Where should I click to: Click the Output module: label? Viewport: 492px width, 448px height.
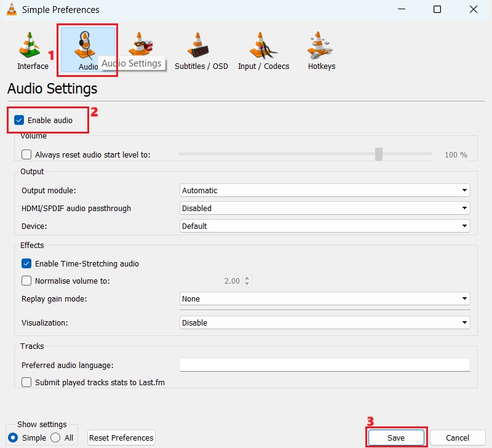[49, 191]
